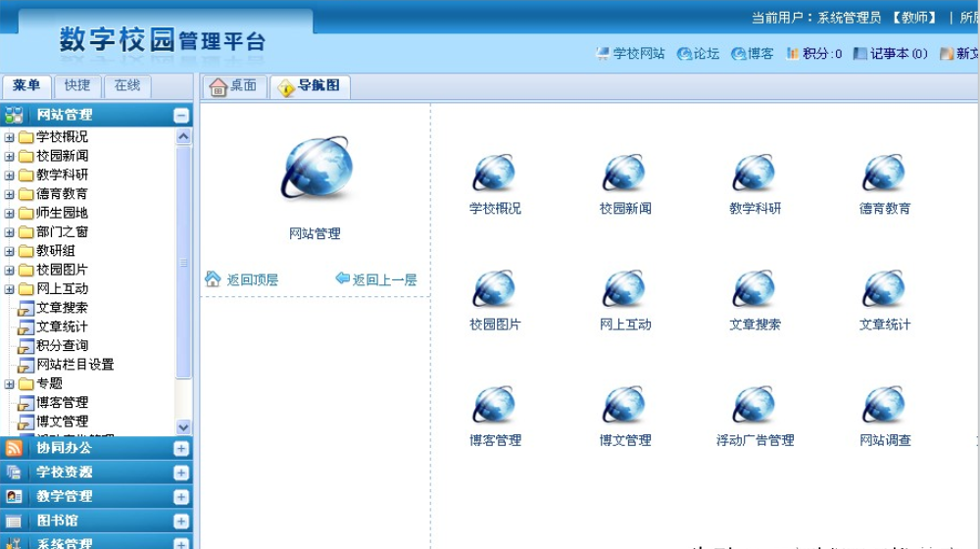Screen dimensions: 980x549
Task: Click the 教学管理 section icon
Action: (x=14, y=496)
